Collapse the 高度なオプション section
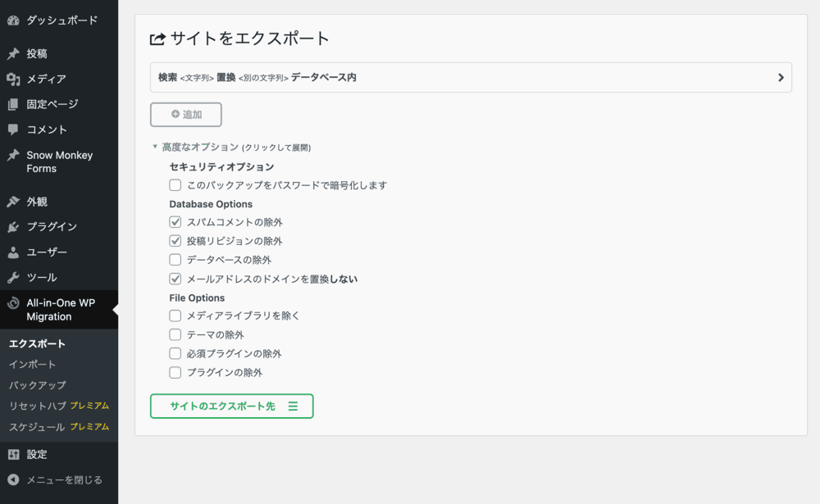 pos(197,145)
